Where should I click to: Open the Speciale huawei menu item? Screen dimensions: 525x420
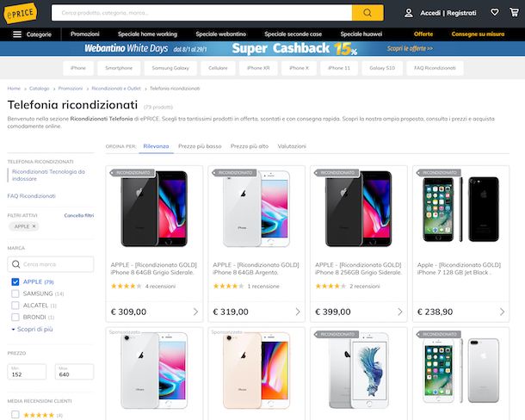click(361, 34)
